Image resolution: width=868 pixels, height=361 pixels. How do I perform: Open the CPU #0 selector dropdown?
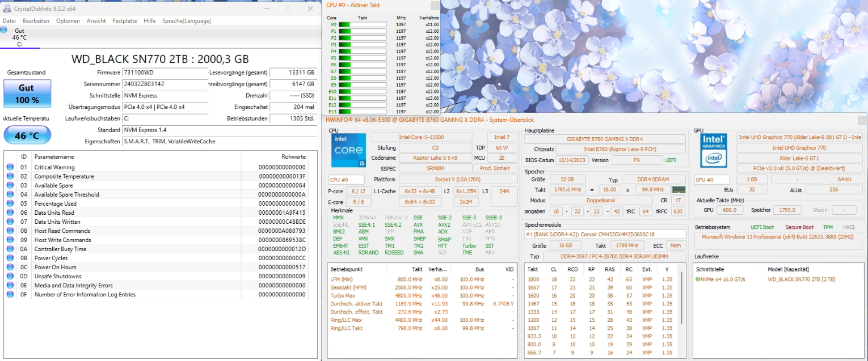coord(346,180)
